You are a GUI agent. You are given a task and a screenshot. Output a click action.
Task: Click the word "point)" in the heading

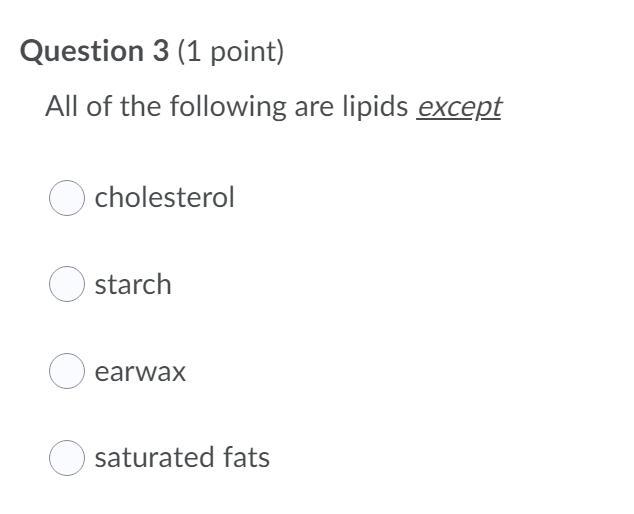pyautogui.click(x=247, y=52)
